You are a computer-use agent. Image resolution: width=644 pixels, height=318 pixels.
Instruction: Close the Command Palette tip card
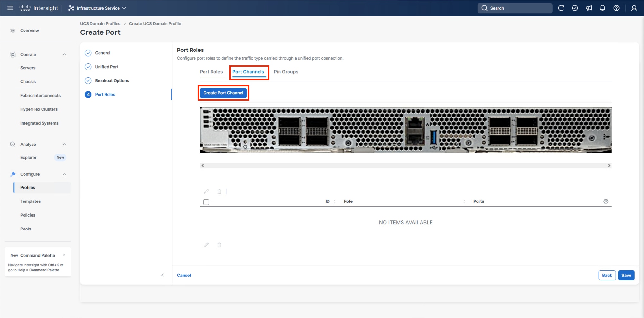[64, 255]
